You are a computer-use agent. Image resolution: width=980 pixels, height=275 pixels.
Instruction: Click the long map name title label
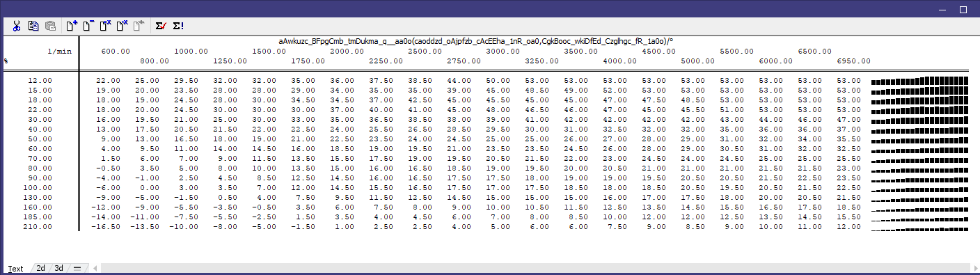476,41
